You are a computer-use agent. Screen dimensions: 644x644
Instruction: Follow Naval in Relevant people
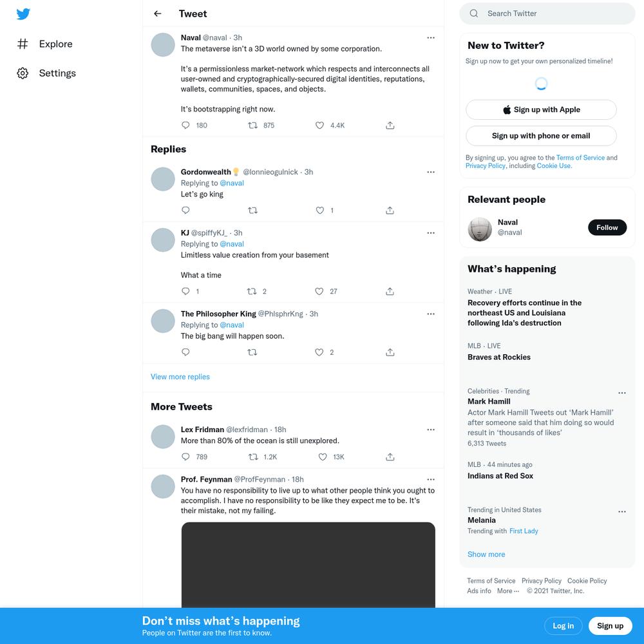pos(607,227)
